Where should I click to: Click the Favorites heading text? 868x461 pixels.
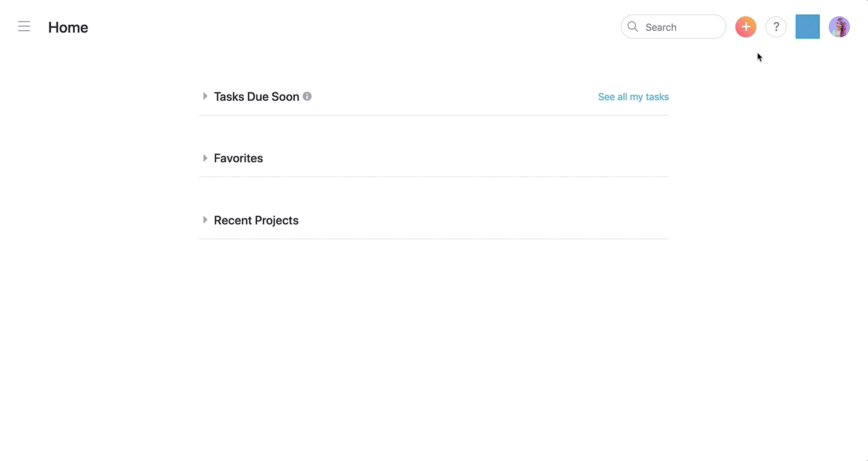click(x=238, y=158)
